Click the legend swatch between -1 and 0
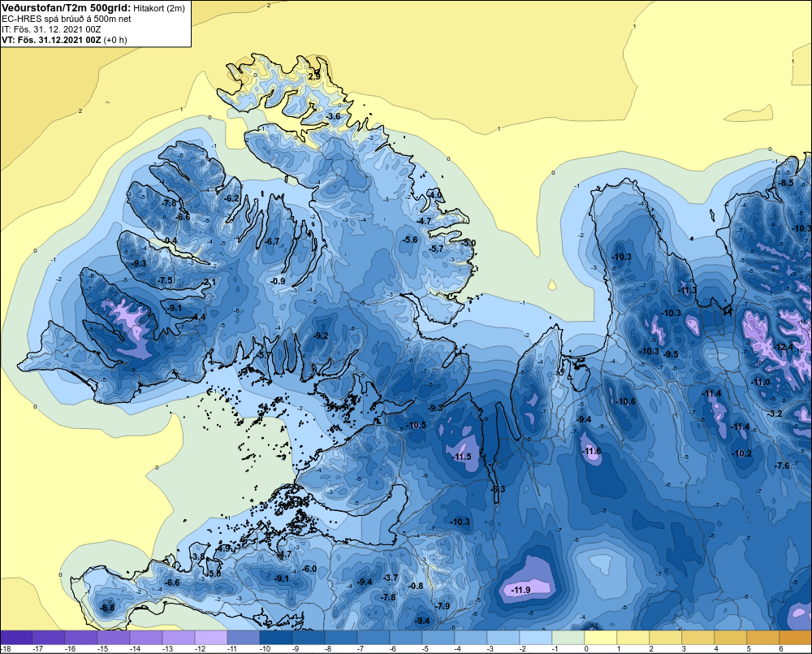The height and width of the screenshot is (654, 812). 568,638
